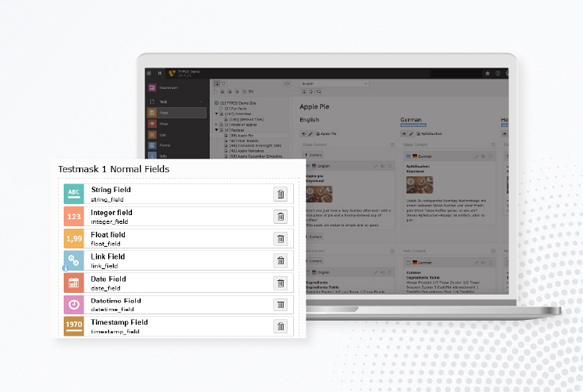583x392 pixels.
Task: Delete the Float field row
Action: pyautogui.click(x=281, y=239)
